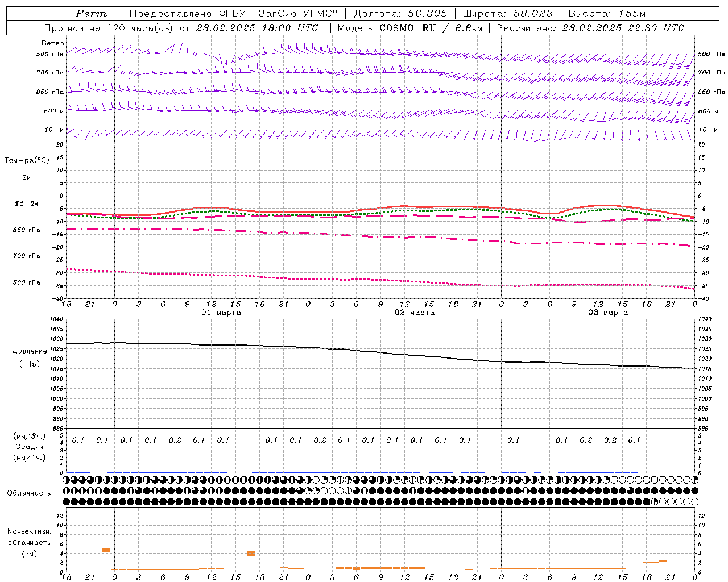Click the "Td 2м" dew point legend entry
Viewport: 728px width, 582px height.
[27, 203]
